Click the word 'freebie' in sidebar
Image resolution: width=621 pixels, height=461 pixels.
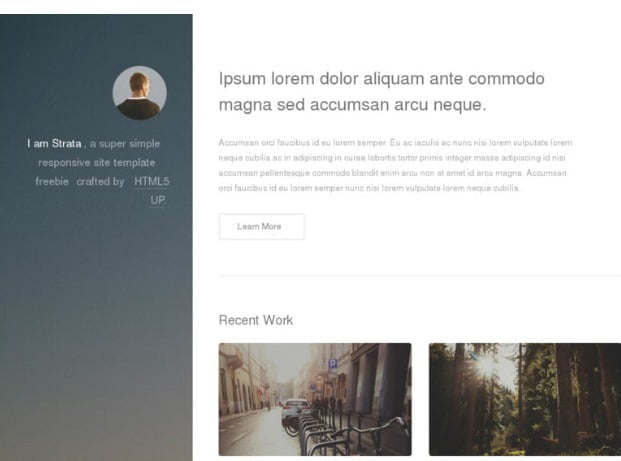[52, 181]
